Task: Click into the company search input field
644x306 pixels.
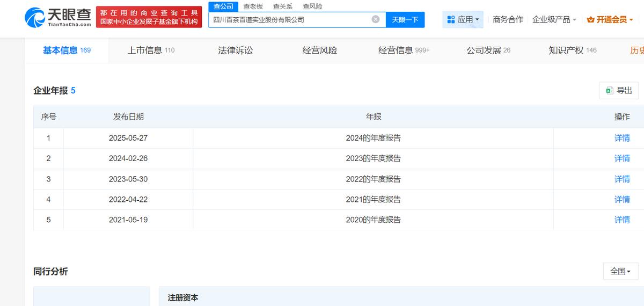Action: 290,20
